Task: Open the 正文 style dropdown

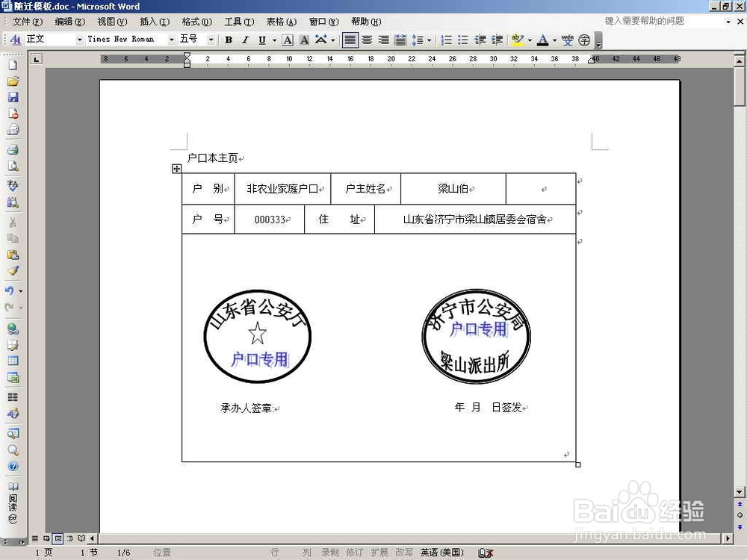Action: pos(80,40)
